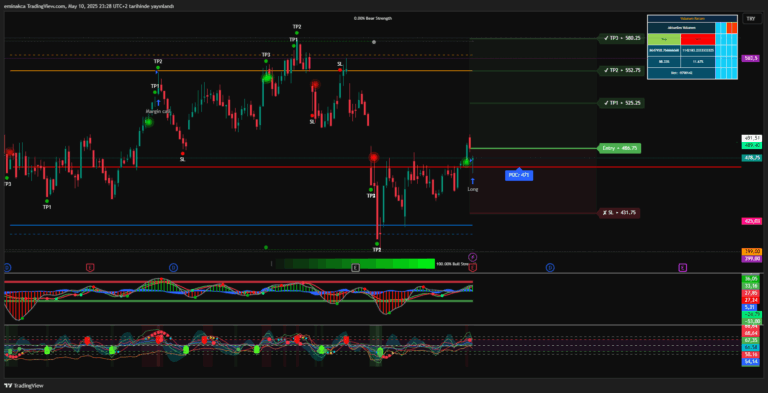
Task: Click the pink 425,03 price axis label
Action: coord(751,221)
